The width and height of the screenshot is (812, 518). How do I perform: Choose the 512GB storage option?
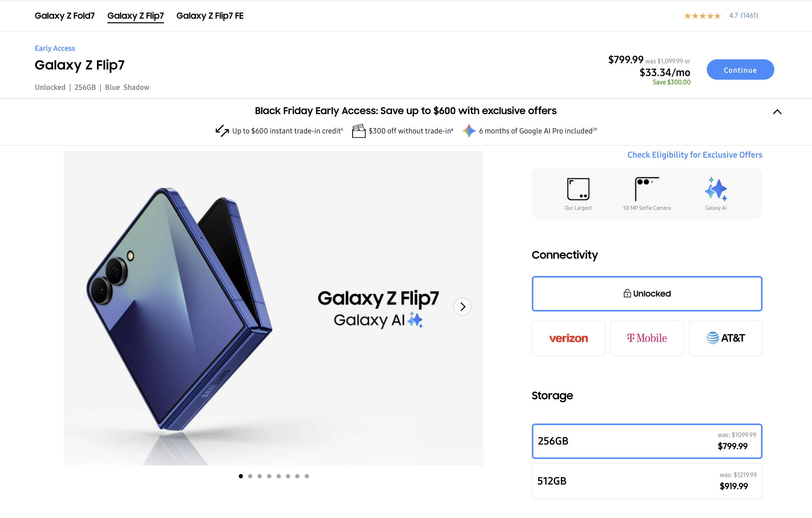pos(647,481)
